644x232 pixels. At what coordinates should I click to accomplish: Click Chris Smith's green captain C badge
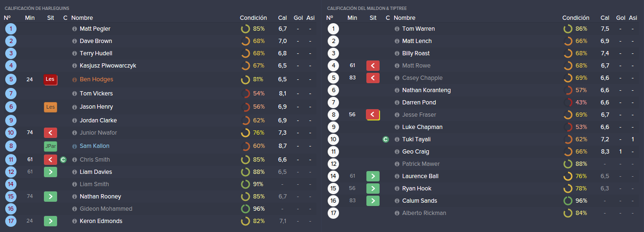click(x=63, y=160)
